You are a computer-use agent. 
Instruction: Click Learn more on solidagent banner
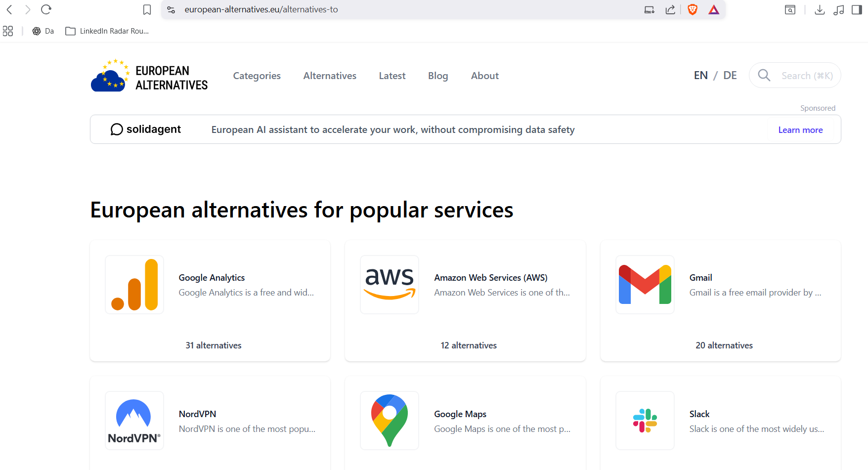tap(800, 130)
